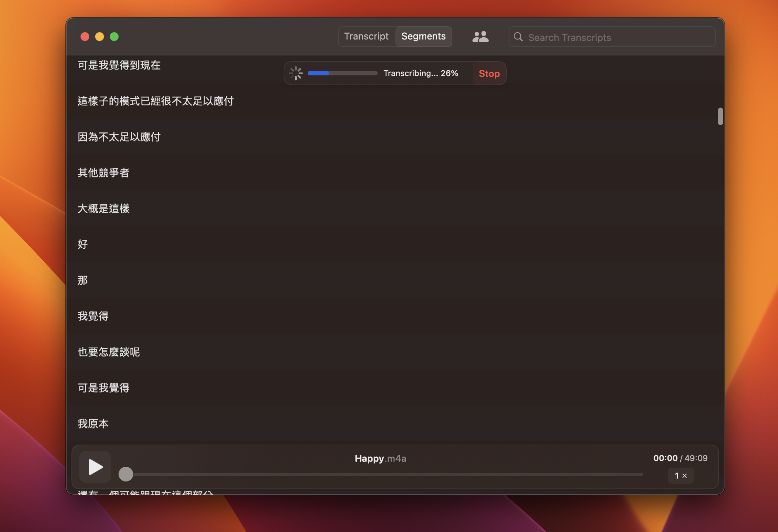Click the vertical scrollbar thumb
The image size is (778, 532).
click(720, 116)
